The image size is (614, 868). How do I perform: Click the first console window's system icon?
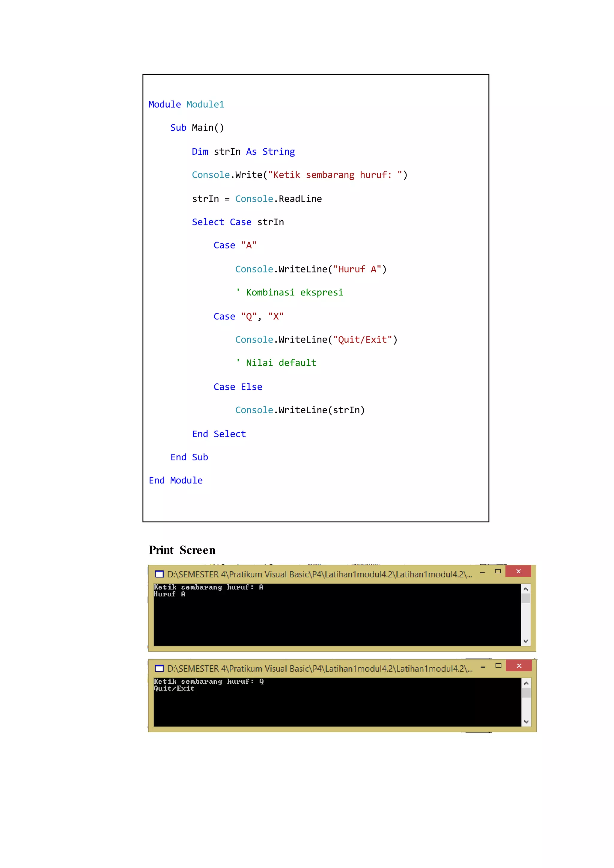click(159, 574)
